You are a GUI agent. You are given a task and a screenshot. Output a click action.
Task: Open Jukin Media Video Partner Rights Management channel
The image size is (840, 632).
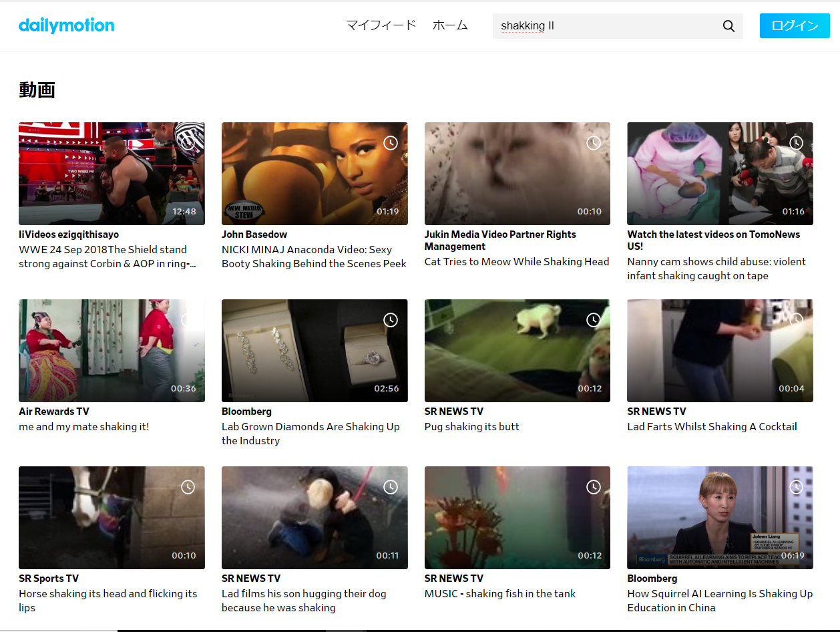(500, 241)
